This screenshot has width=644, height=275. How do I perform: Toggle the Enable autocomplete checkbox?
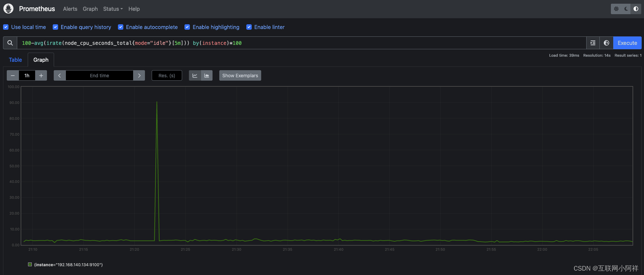pos(121,27)
